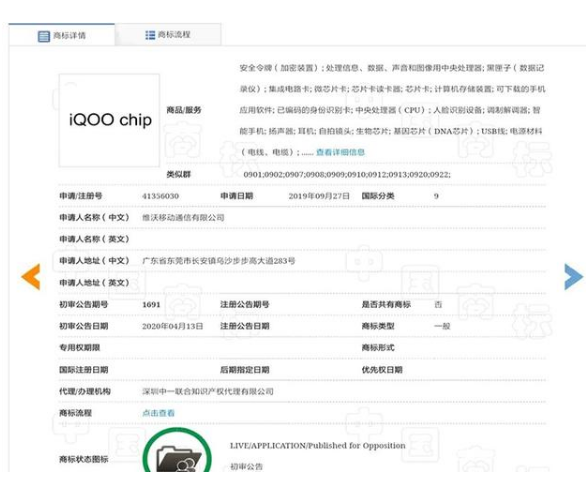Click the 商标状态图标 label

pyautogui.click(x=84, y=459)
